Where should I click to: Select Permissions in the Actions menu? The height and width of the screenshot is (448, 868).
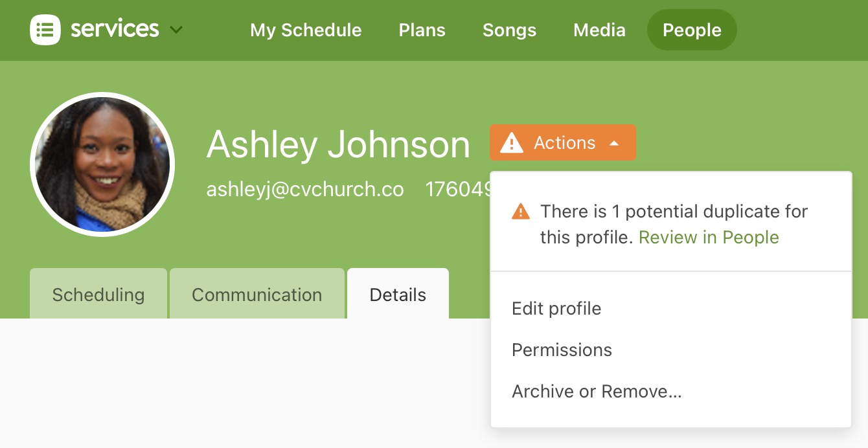point(562,350)
